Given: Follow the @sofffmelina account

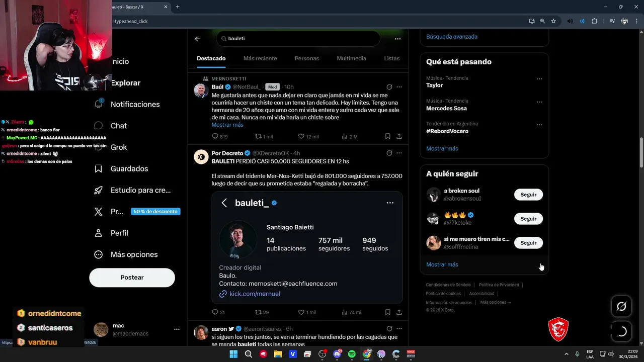Looking at the screenshot, I should click(528, 243).
